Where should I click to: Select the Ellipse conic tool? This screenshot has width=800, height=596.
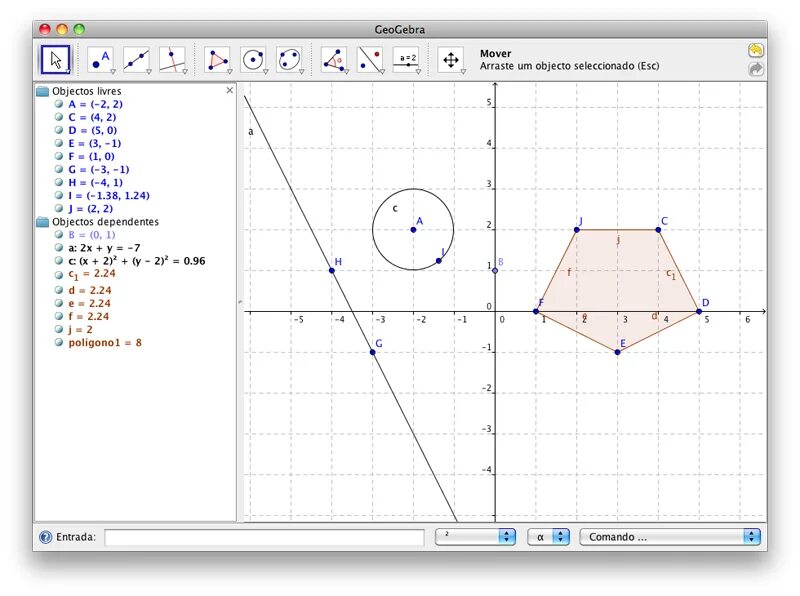coord(289,60)
